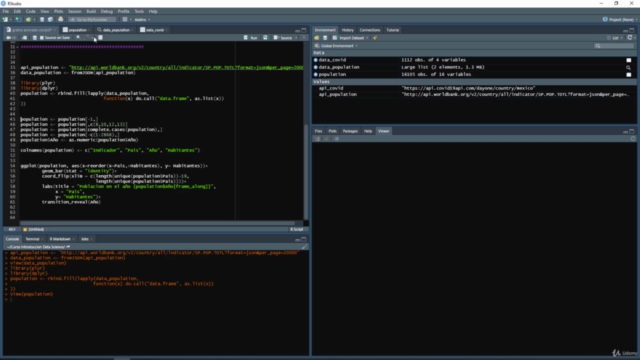Switch to the Plots tab
This screenshot has width=640, height=360.
(332, 131)
